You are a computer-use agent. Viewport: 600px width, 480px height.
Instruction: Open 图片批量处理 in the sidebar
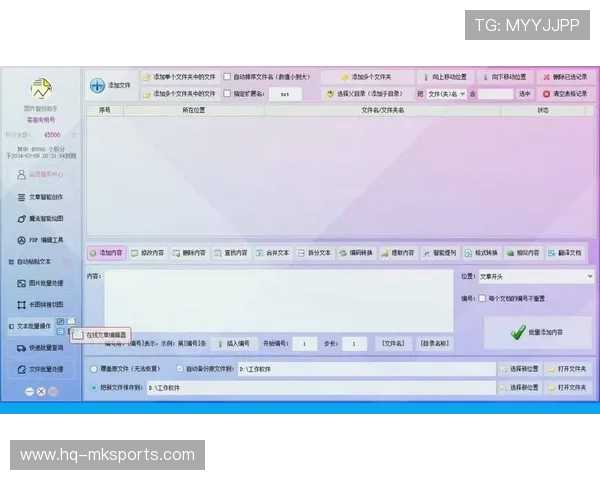click(40, 283)
